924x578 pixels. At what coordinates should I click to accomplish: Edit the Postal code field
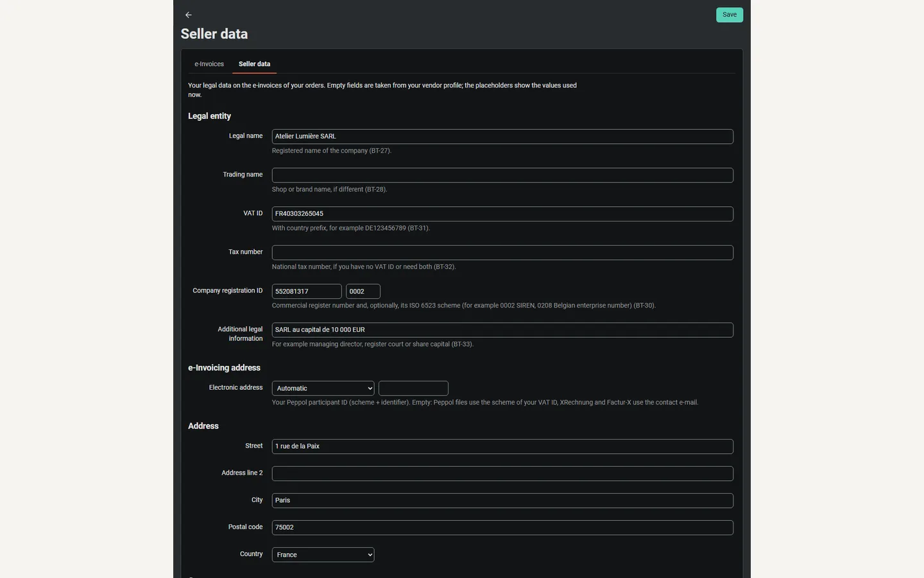coord(502,527)
